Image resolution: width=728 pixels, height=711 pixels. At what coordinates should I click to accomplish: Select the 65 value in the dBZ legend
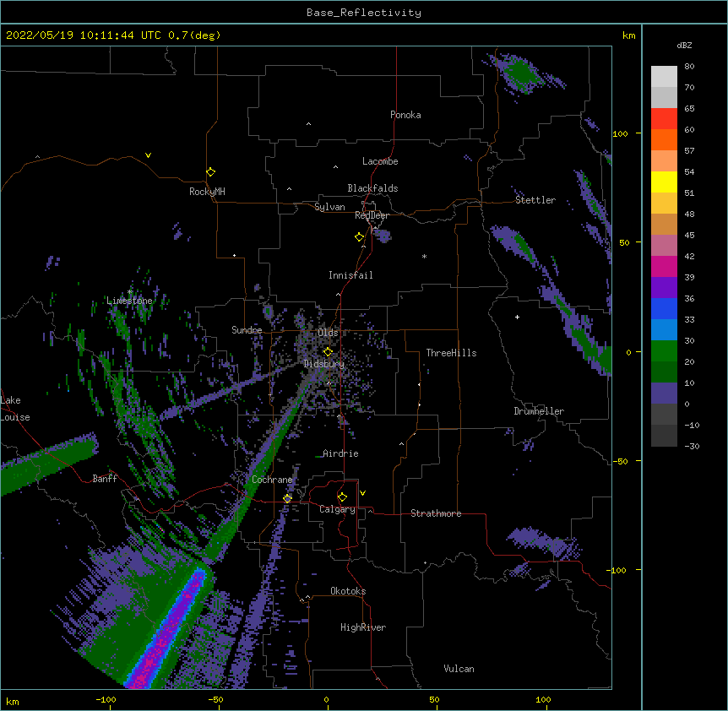pos(689,109)
